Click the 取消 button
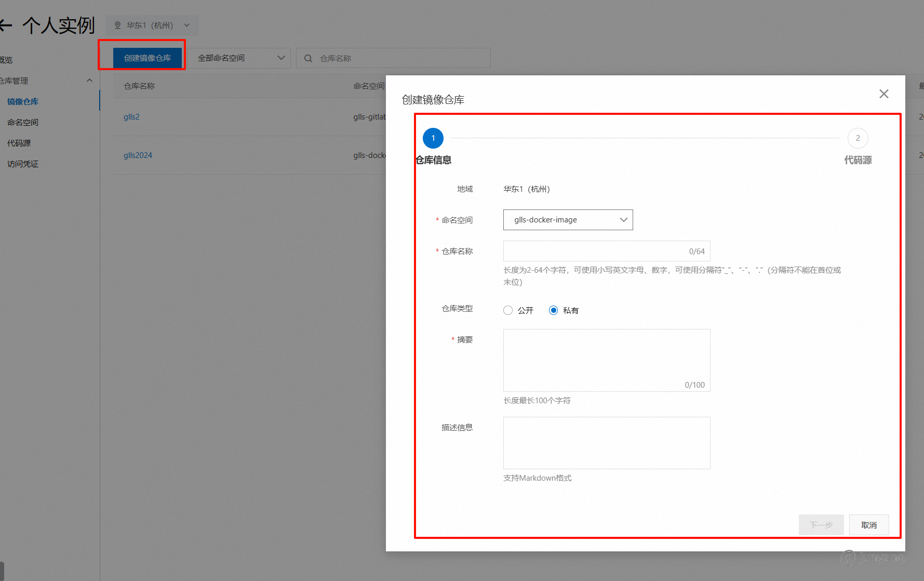This screenshot has width=924, height=581. [x=869, y=525]
